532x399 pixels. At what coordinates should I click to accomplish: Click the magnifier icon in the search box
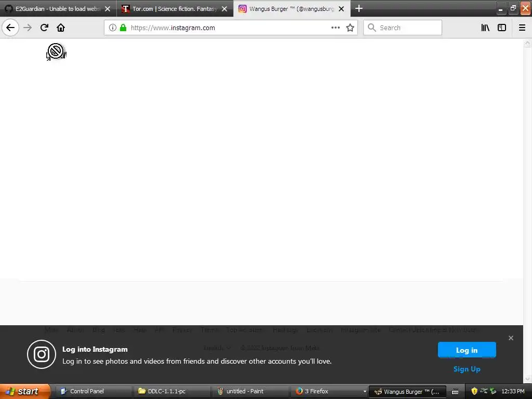click(372, 28)
